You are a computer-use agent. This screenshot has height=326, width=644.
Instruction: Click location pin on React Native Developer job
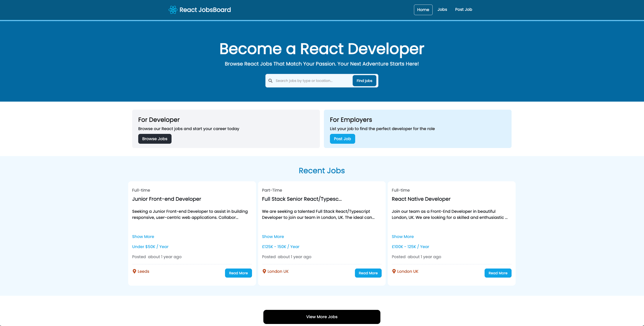coord(394,271)
